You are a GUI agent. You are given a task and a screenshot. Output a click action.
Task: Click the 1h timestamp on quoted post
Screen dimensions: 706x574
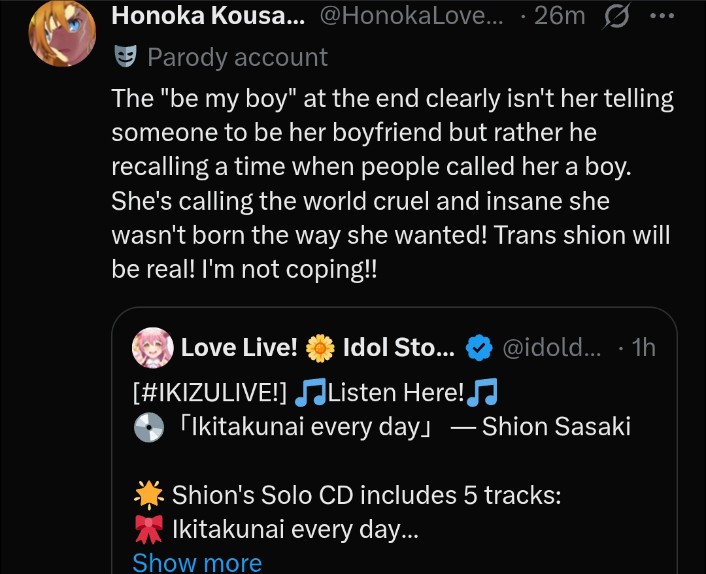643,347
